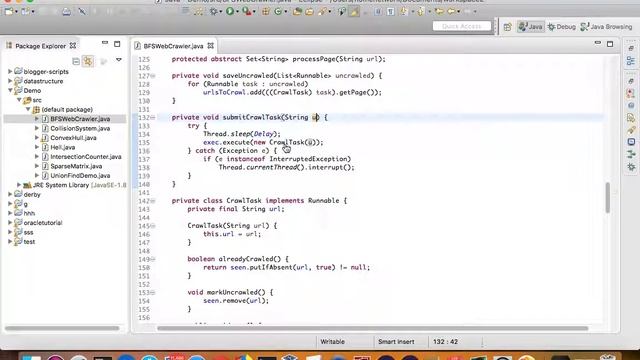
Task: Fold the saveUncrawled method at line 127
Action: (x=153, y=76)
